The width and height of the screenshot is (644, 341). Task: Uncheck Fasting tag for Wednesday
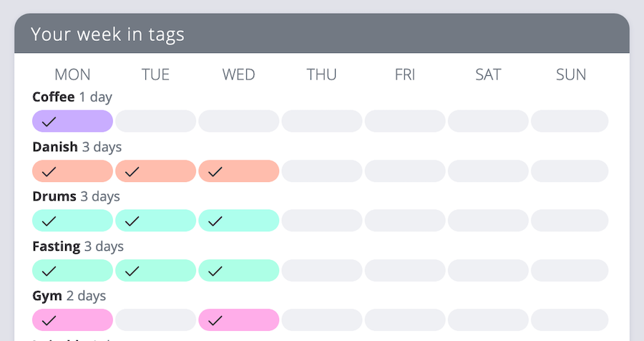238,270
